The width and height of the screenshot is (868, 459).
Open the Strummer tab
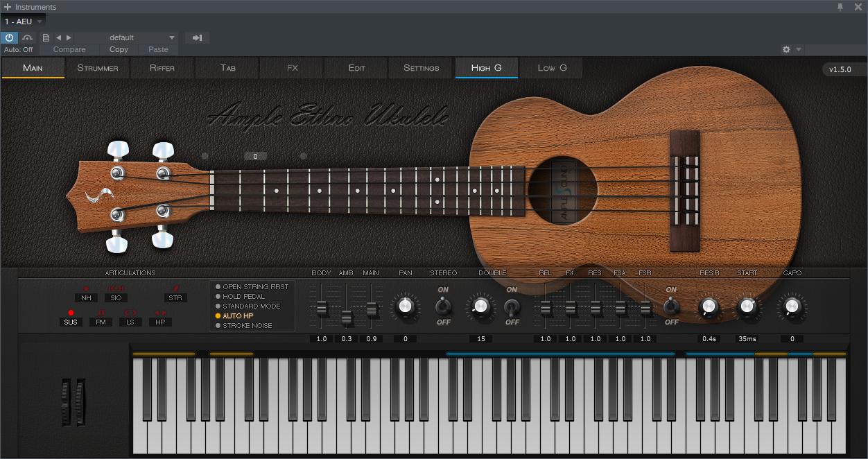[98, 68]
